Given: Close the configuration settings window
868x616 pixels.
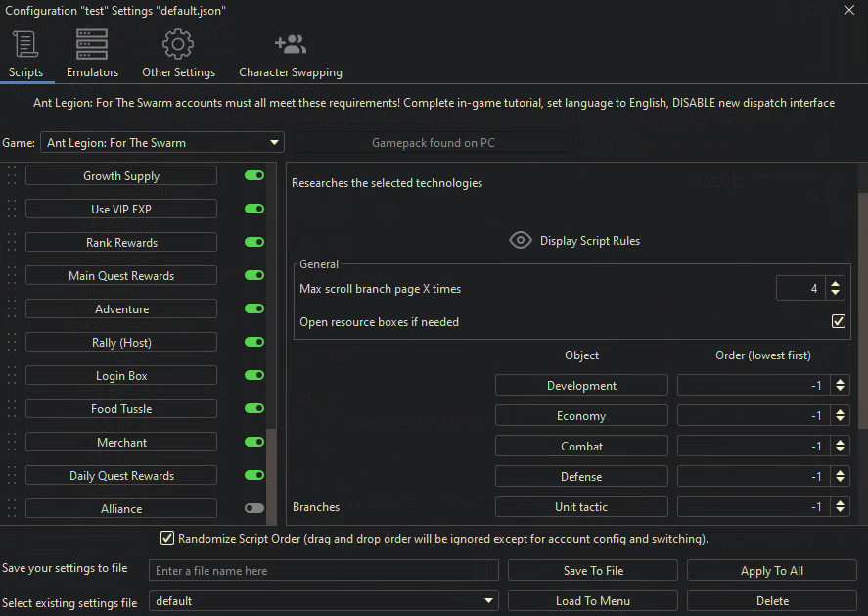Looking at the screenshot, I should (849, 10).
